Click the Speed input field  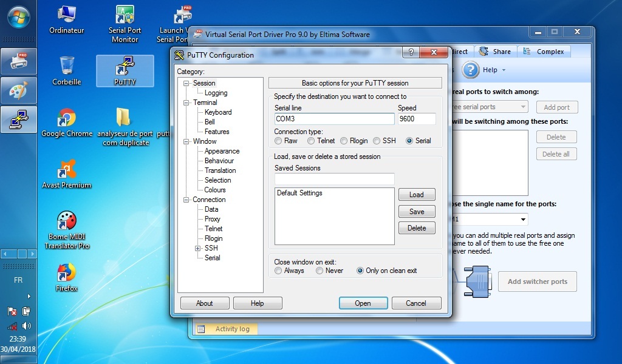coord(417,119)
